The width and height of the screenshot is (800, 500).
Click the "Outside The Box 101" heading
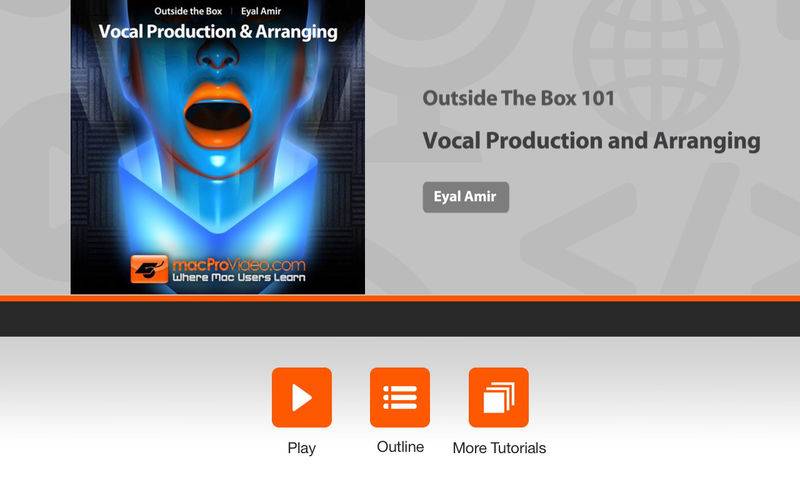point(518,98)
